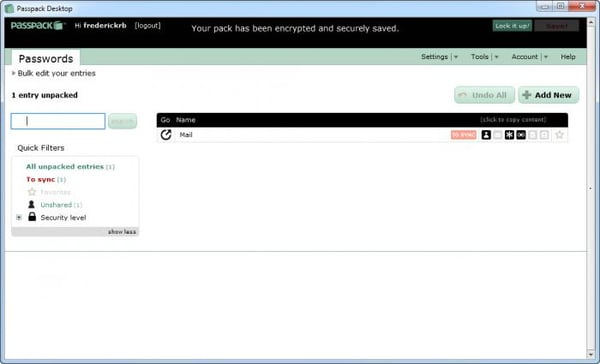The height and width of the screenshot is (364, 600).
Task: Click the grayed email icon on Mail row
Action: point(497,135)
